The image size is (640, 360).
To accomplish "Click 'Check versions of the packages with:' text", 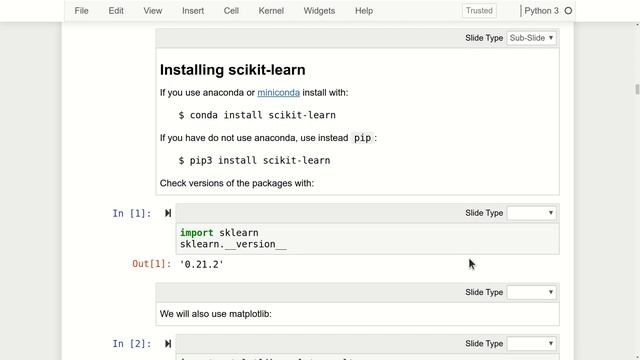I will point(237,183).
